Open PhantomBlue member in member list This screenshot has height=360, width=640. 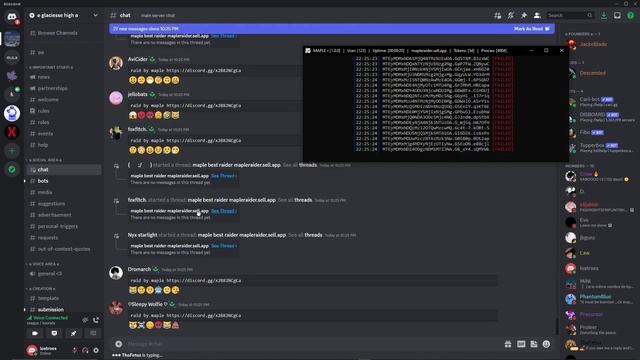pos(600,299)
